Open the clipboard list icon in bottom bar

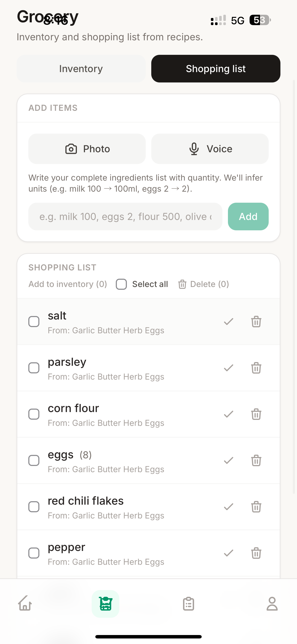tap(189, 604)
